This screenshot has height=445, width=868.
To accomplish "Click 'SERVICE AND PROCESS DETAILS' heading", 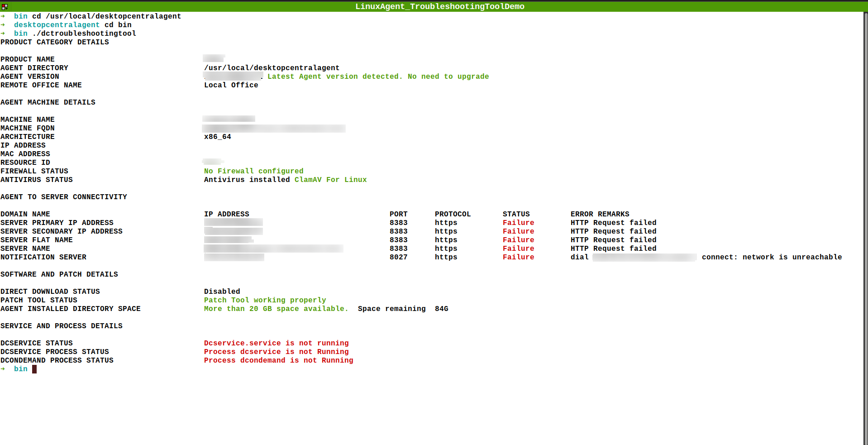I will click(62, 326).
